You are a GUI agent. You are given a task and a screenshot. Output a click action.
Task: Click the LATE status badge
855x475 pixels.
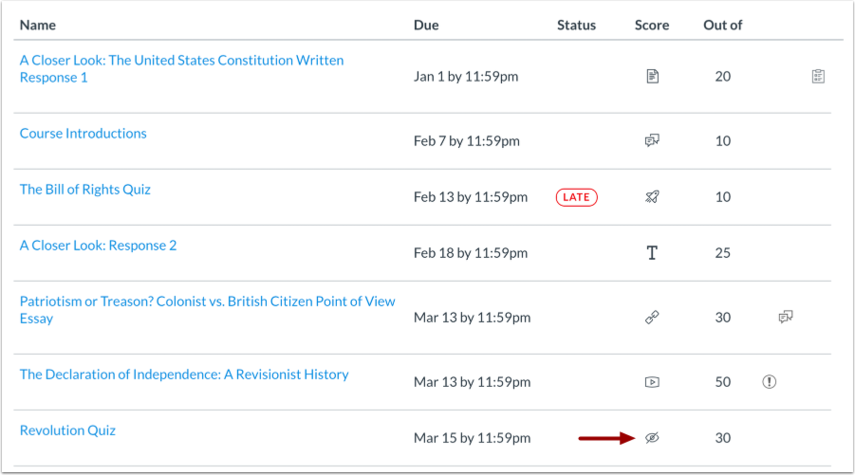(576, 197)
